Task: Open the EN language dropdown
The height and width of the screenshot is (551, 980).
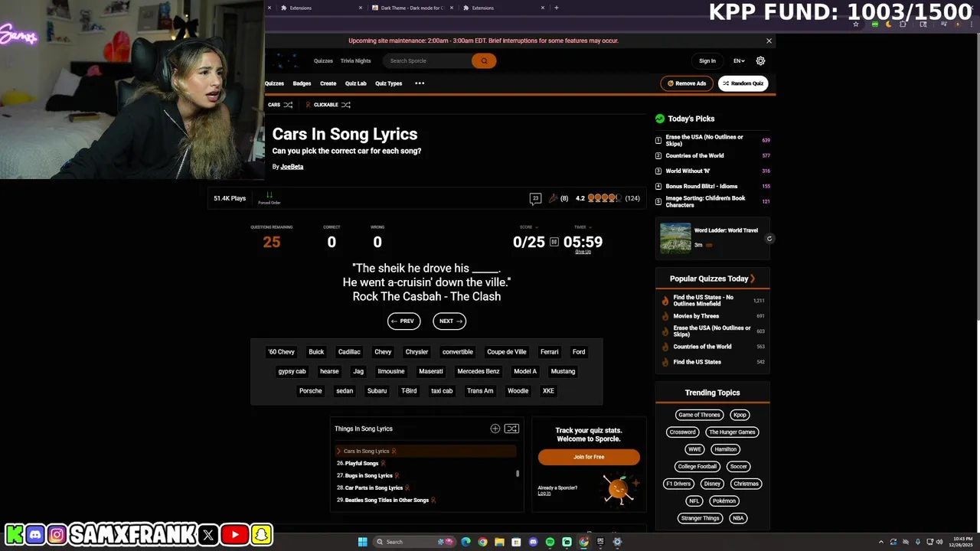Action: pyautogui.click(x=739, y=60)
